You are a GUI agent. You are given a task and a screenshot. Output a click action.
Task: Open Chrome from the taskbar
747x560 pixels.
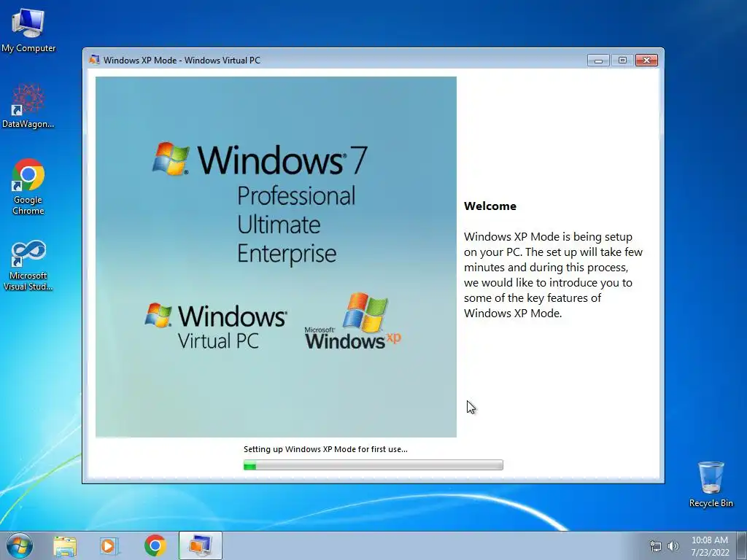click(155, 545)
